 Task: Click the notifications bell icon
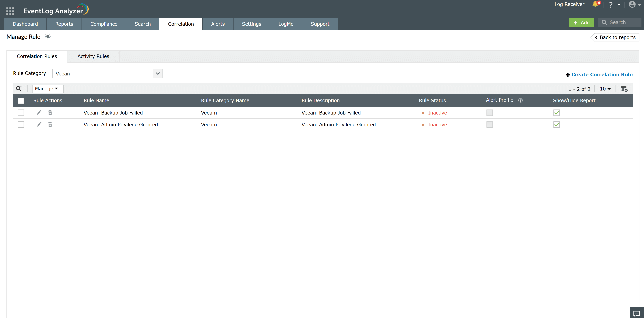595,4
